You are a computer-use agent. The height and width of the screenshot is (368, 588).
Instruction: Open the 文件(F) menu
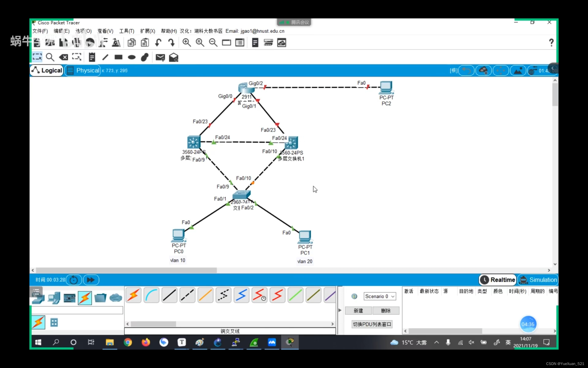click(x=40, y=31)
